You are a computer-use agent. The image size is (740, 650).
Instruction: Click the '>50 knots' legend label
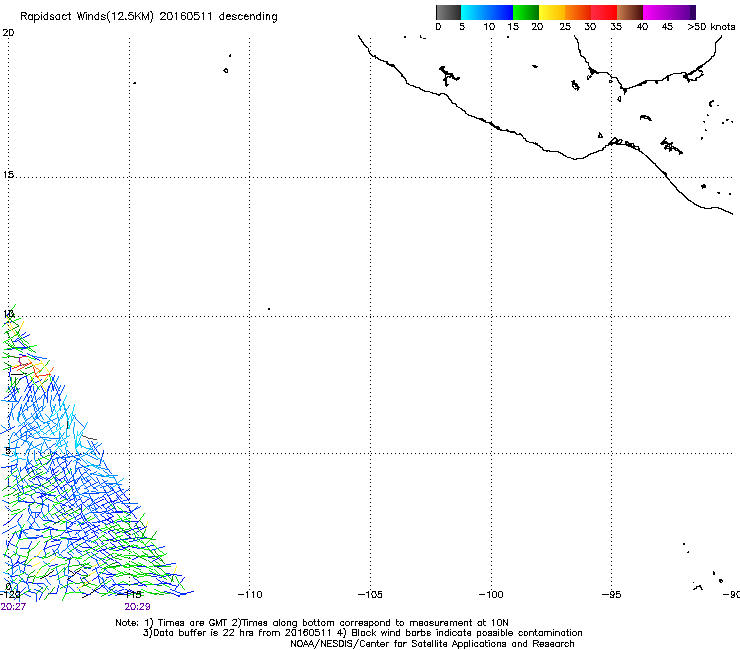click(711, 27)
